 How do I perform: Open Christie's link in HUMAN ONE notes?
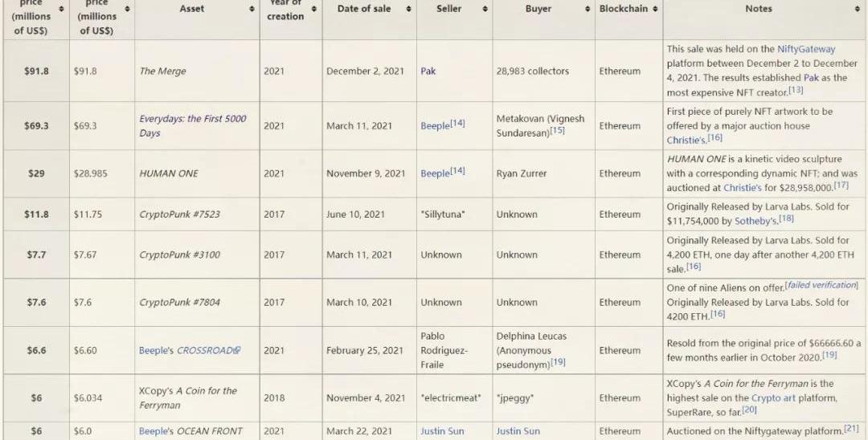[x=743, y=188]
